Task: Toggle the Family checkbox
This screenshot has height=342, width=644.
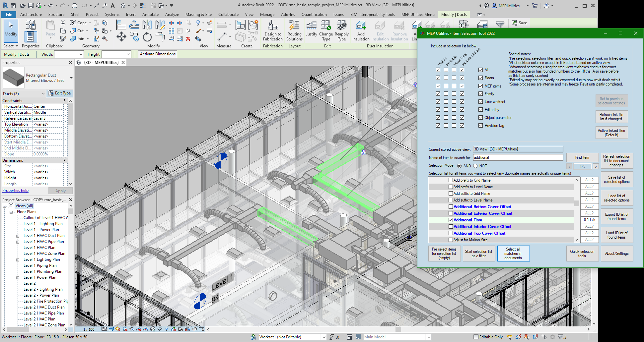Action: 480,94
